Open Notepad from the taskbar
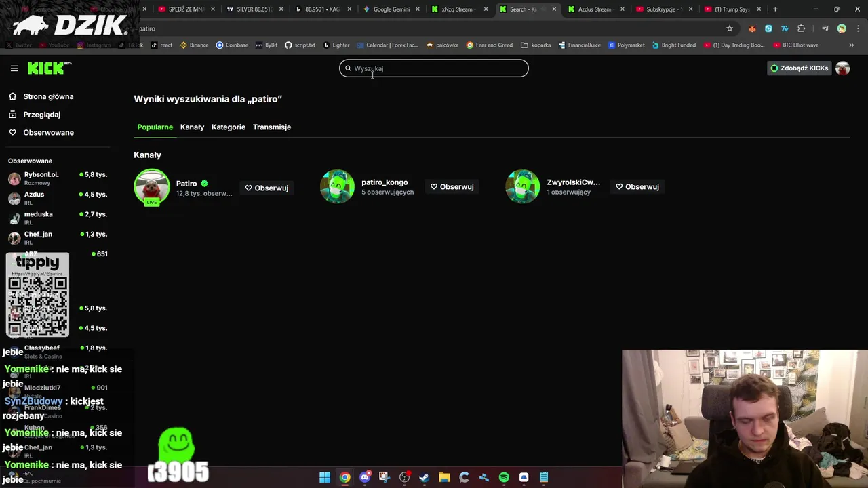Screen dimensions: 868x488 [x=544, y=477]
